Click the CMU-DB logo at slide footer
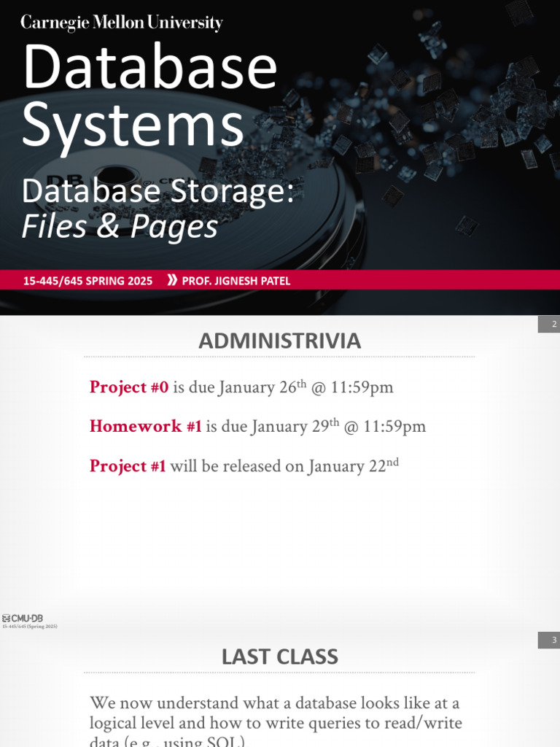 (23, 618)
